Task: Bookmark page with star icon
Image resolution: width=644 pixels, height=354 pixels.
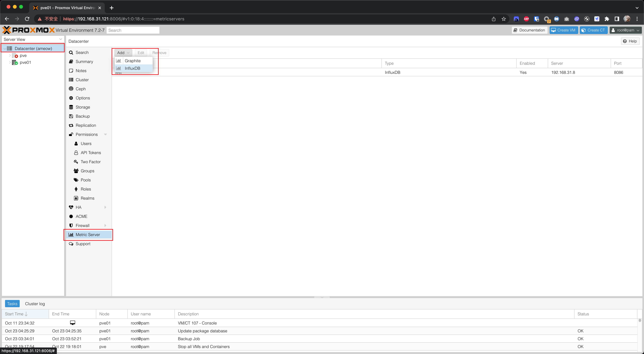Action: coord(503,19)
